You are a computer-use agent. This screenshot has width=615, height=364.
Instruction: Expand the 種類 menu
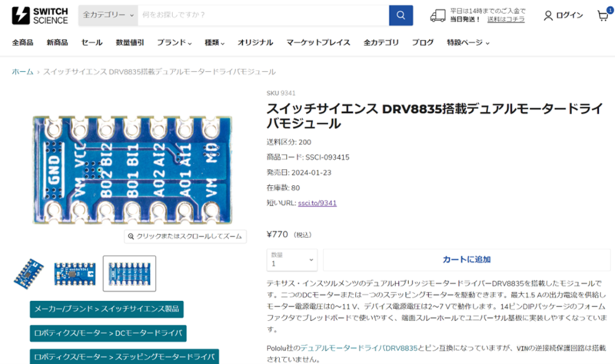[214, 43]
